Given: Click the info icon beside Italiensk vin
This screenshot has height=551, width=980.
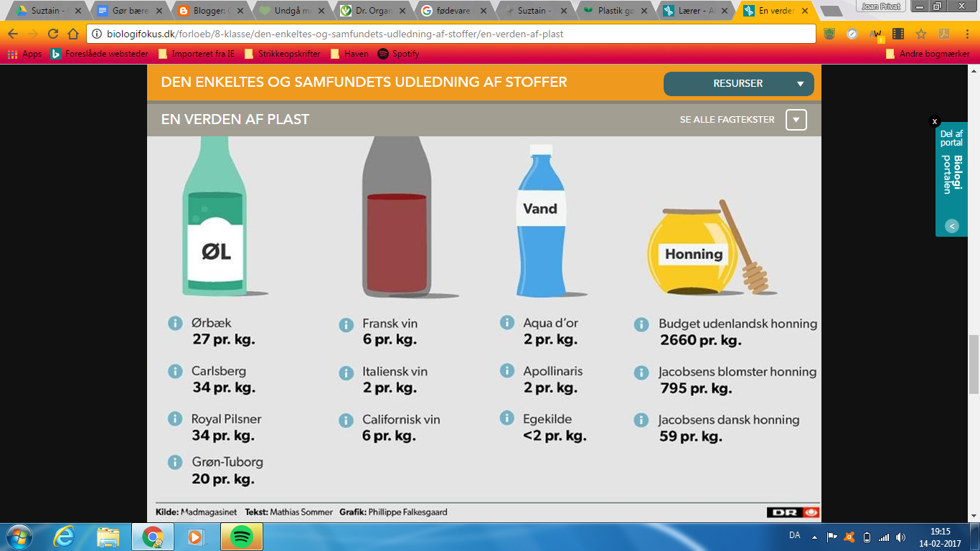Looking at the screenshot, I should (346, 373).
